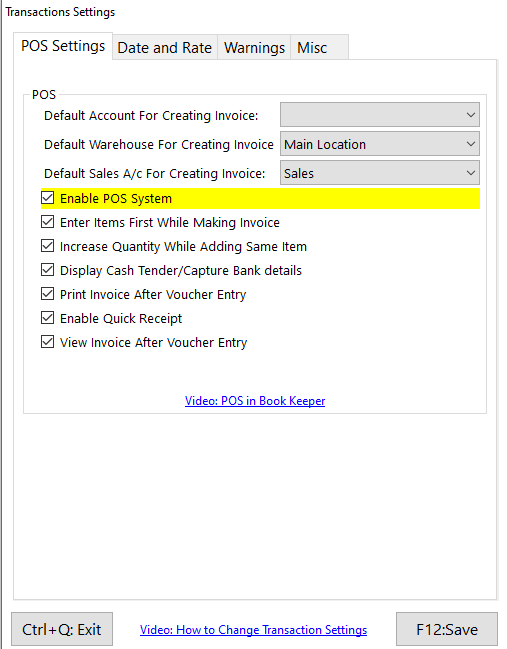Image resolution: width=507 pixels, height=649 pixels.
Task: Expand the Default Warehouse dropdown showing Main Location
Action: (380, 144)
